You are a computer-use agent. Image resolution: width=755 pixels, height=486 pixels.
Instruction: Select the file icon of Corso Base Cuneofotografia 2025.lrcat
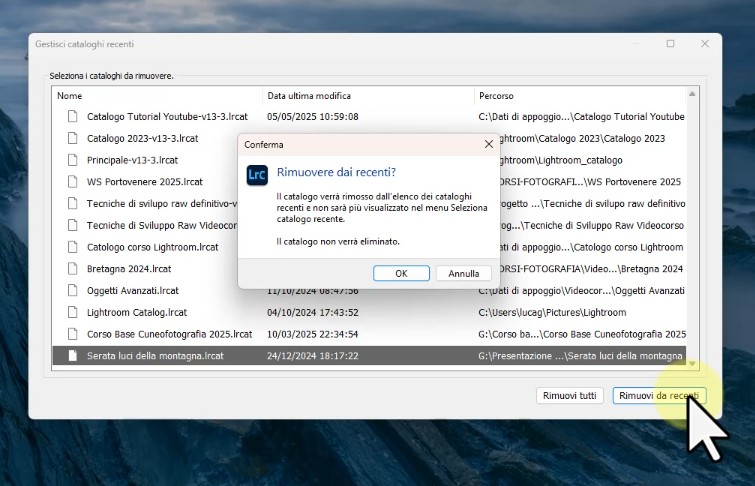[73, 334]
